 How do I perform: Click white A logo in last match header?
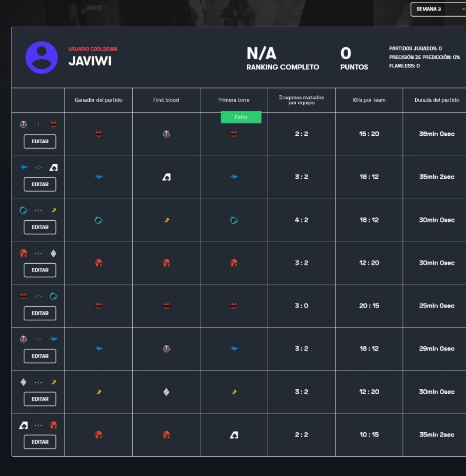tap(23, 425)
